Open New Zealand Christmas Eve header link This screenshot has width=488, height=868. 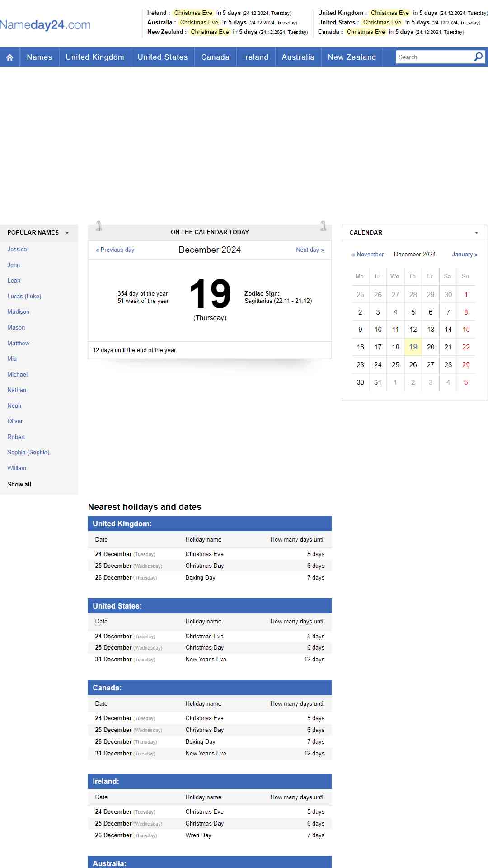pyautogui.click(x=210, y=32)
